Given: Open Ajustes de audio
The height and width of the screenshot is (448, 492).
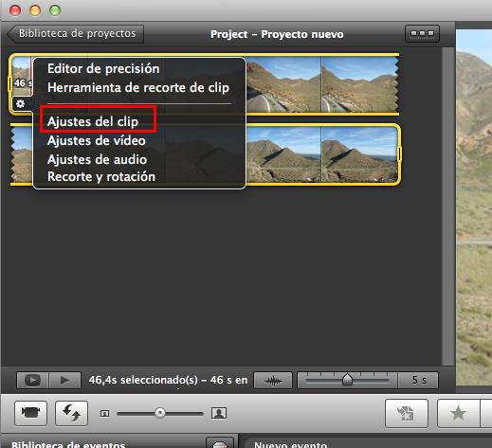Looking at the screenshot, I should click(97, 159).
